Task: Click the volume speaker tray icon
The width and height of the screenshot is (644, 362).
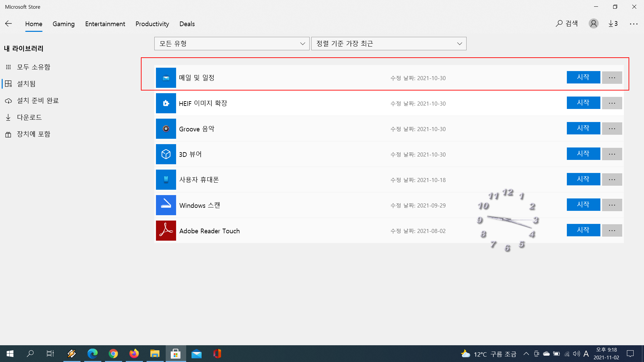Action: coord(576,354)
